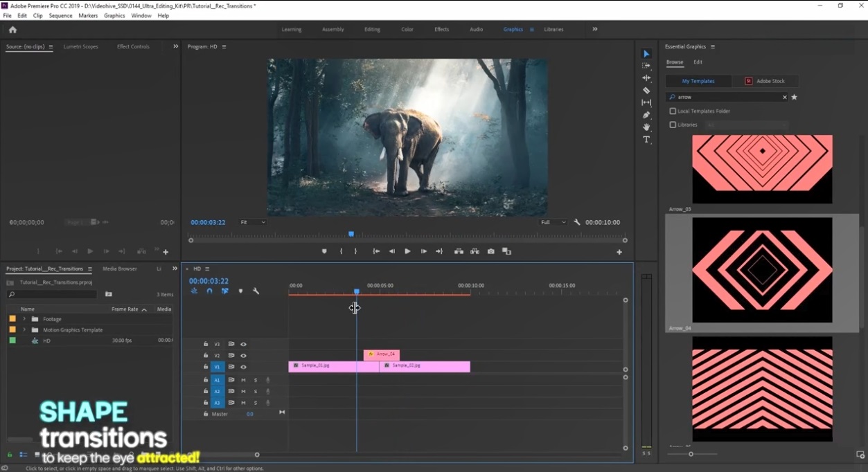Click the Play button in the Program monitor
This screenshot has width=868, height=472.
point(407,251)
